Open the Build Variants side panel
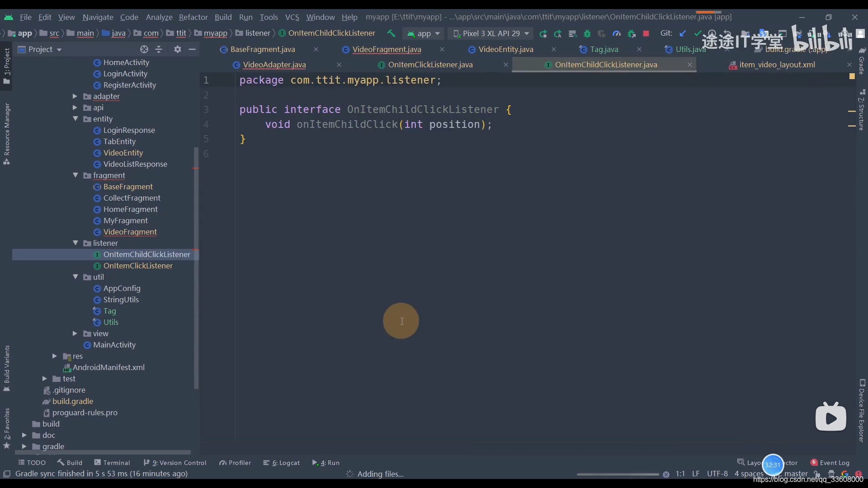 tap(7, 368)
